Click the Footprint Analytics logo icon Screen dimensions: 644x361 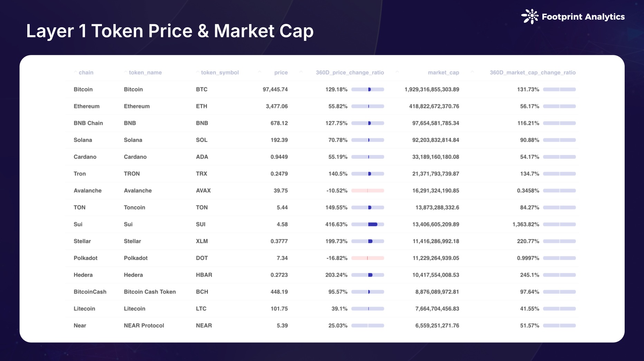(530, 17)
